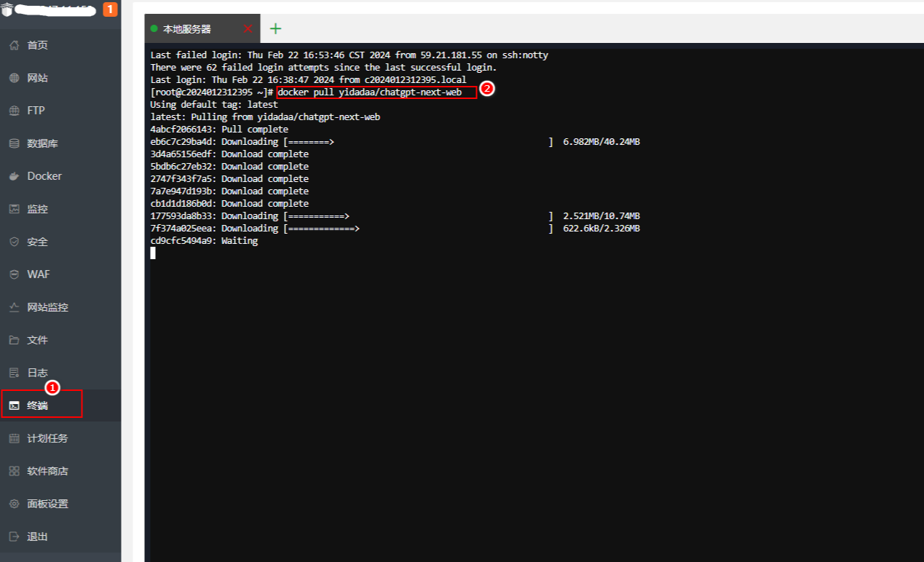Click the green status dot on 本地服务器 tab
Image resolution: width=924 pixels, height=562 pixels.
(x=154, y=29)
